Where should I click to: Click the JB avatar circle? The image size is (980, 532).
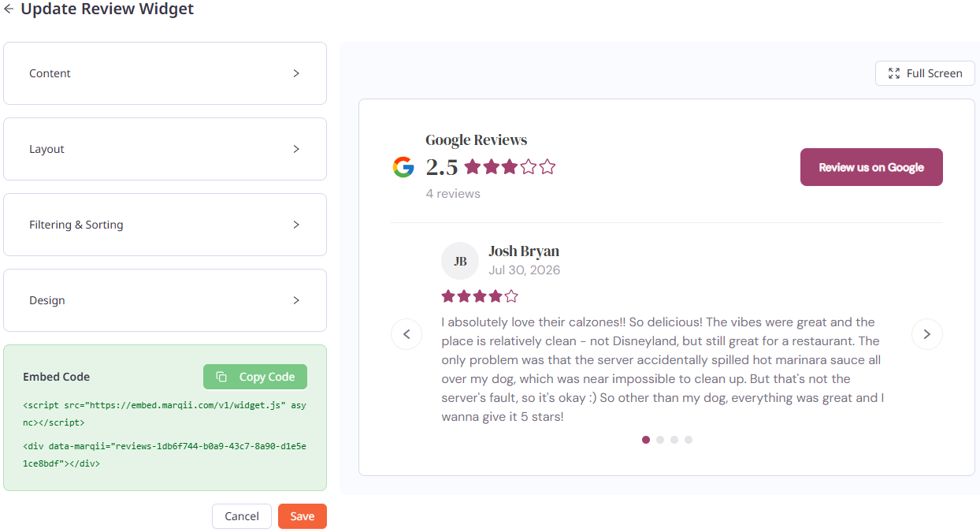pyautogui.click(x=460, y=261)
